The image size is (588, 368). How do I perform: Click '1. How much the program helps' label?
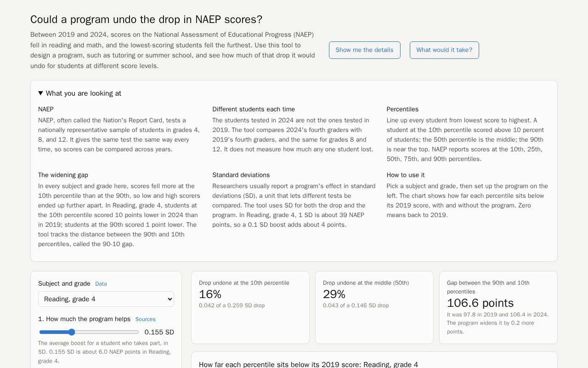pos(84,319)
